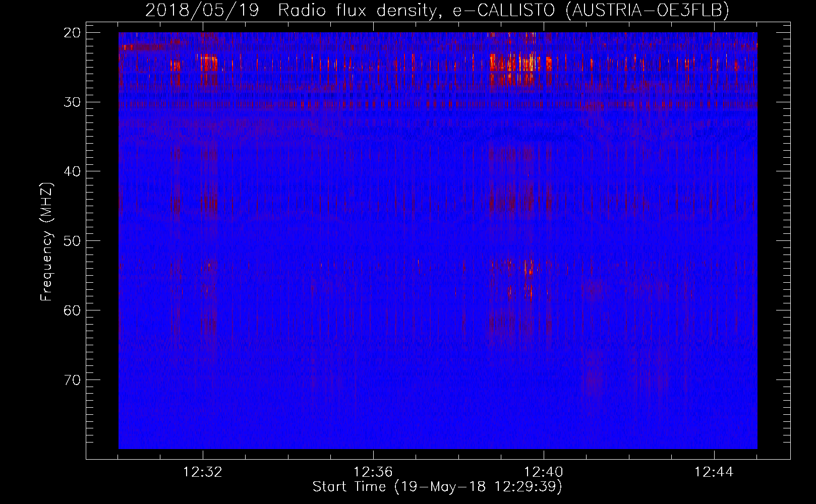Click the 12:40 time axis label

coord(544,472)
